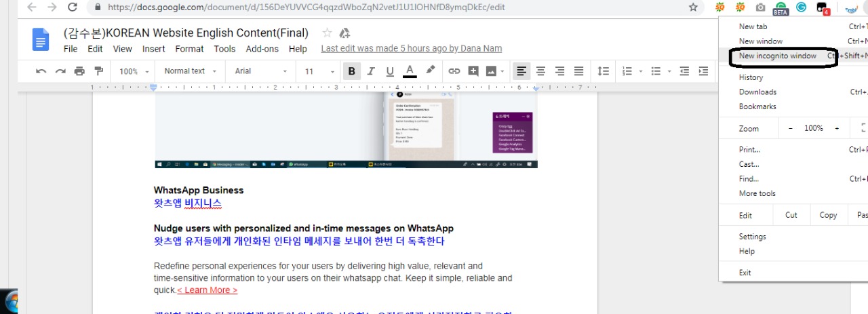Open the Format menu
The image size is (868, 314).
189,49
